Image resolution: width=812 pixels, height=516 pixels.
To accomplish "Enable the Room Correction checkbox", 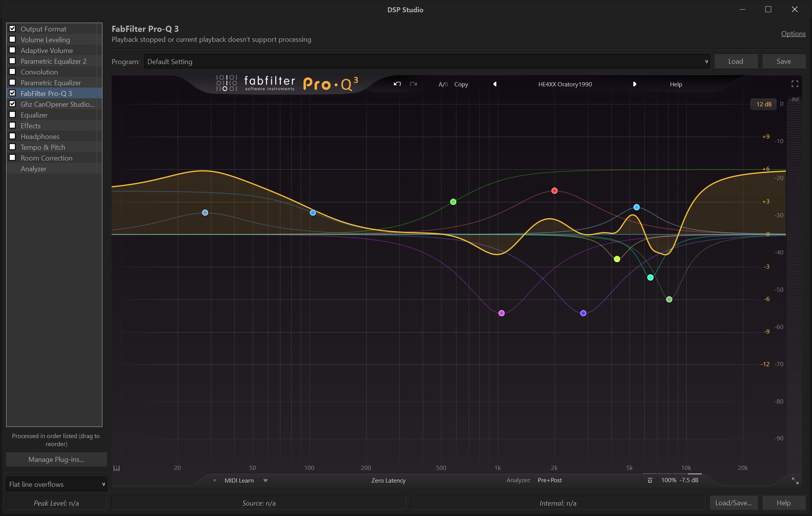I will click(12, 157).
